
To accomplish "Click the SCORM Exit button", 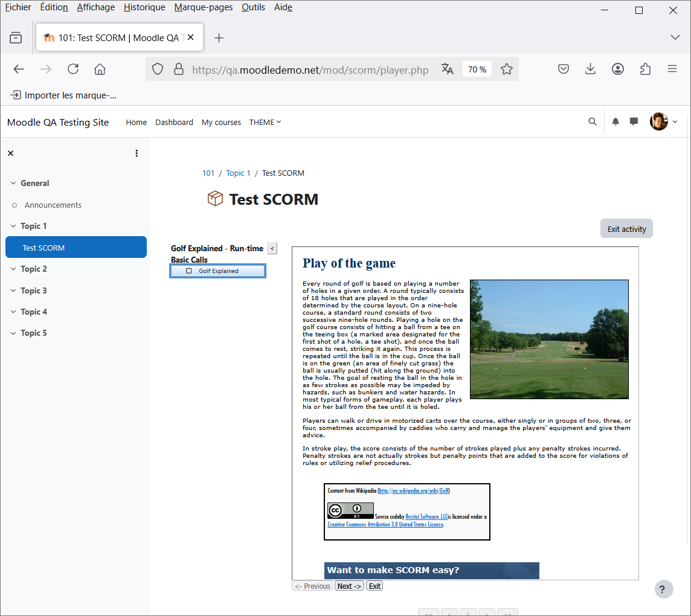I will 374,586.
